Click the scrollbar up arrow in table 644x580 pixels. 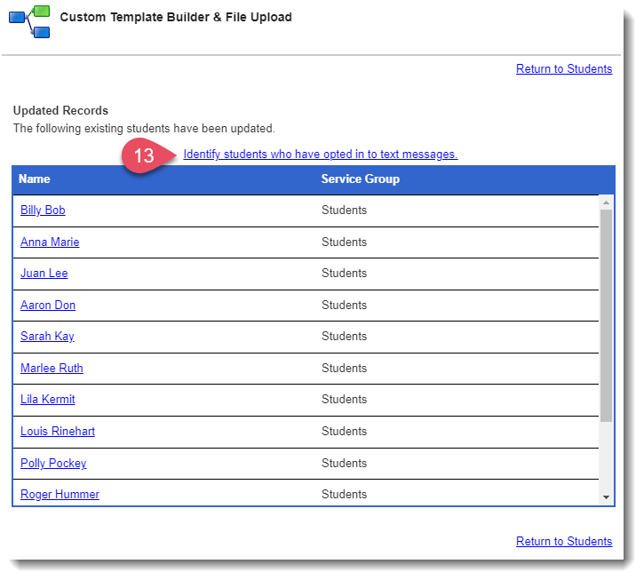pos(606,203)
